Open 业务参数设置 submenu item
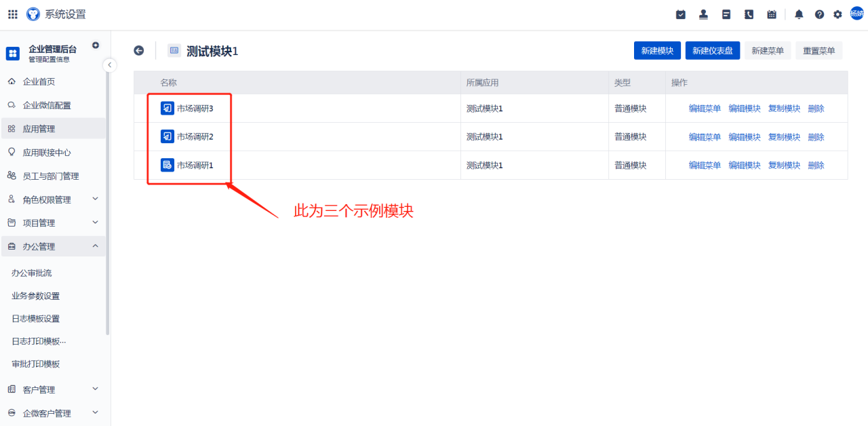Screen dimensions: 868x426 (36, 296)
